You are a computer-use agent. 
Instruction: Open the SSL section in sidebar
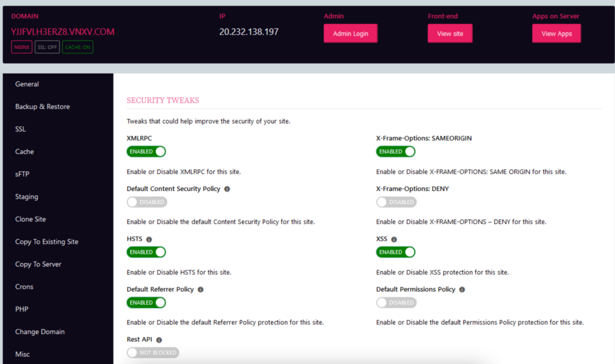(20, 129)
